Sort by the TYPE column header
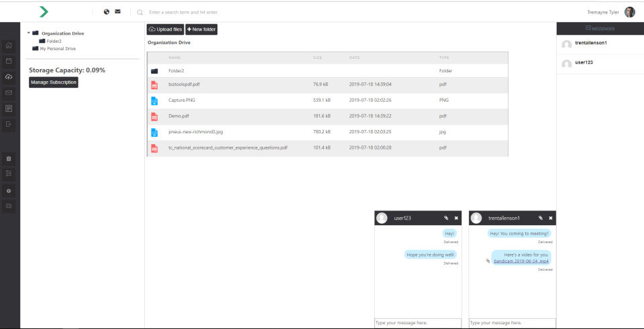The width and height of the screenshot is (644, 329). tap(444, 58)
